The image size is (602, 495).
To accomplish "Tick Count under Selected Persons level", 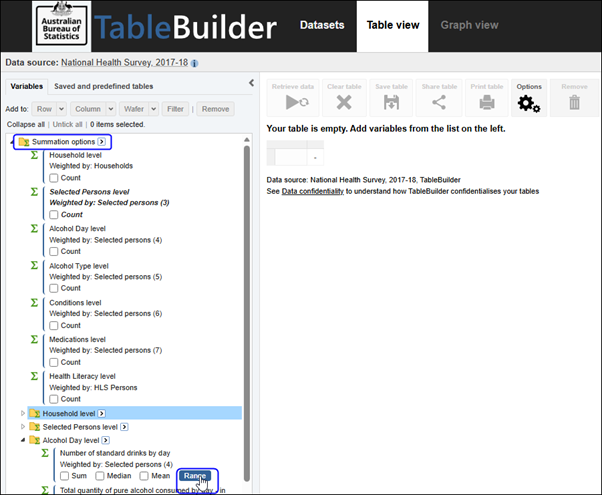I will click(x=54, y=215).
